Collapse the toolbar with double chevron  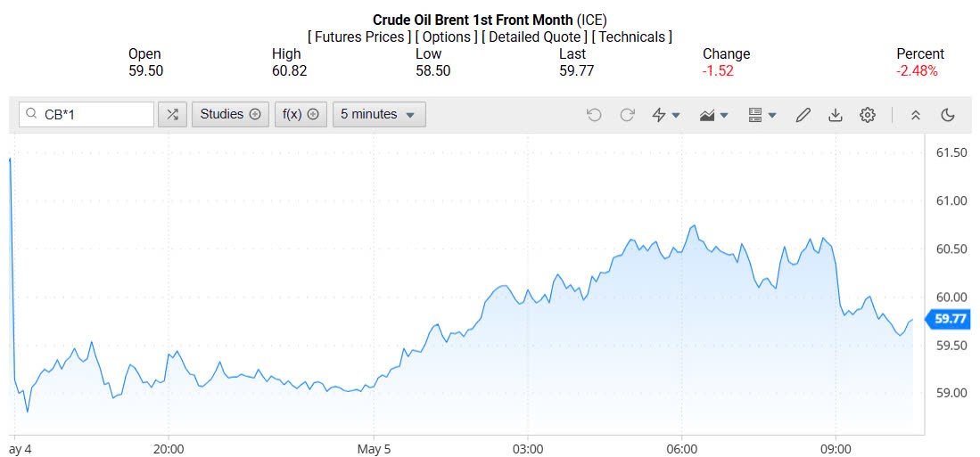click(x=915, y=115)
